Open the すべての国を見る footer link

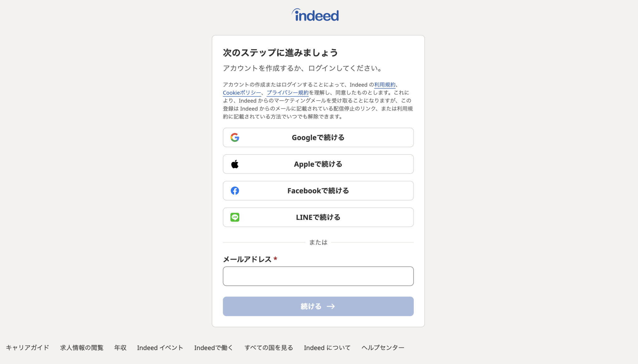click(x=269, y=348)
